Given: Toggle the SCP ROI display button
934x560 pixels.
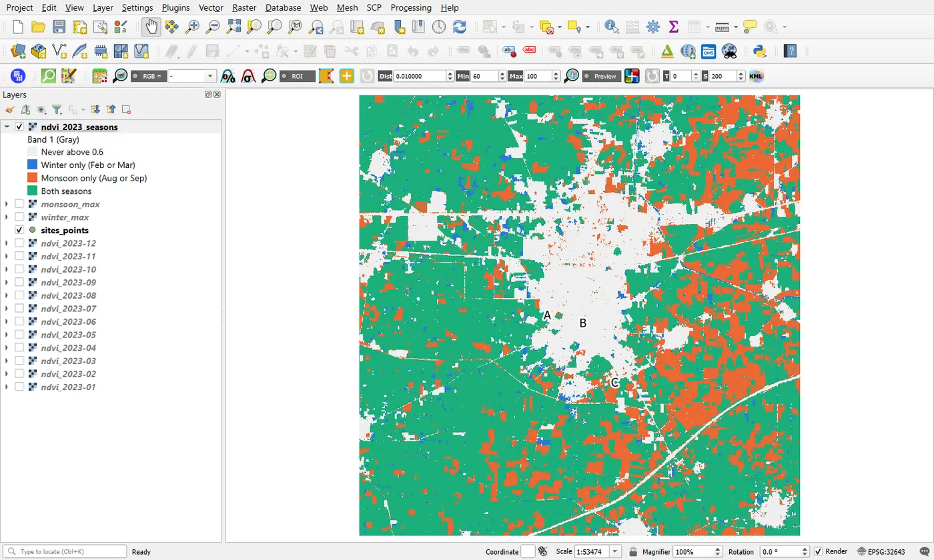Looking at the screenshot, I should 298,76.
